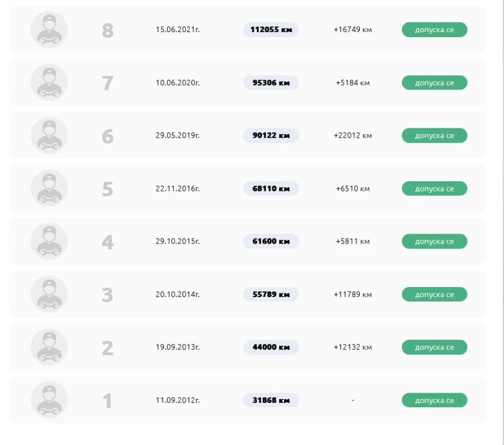Click mechanic avatar icon in row 7

(49, 82)
